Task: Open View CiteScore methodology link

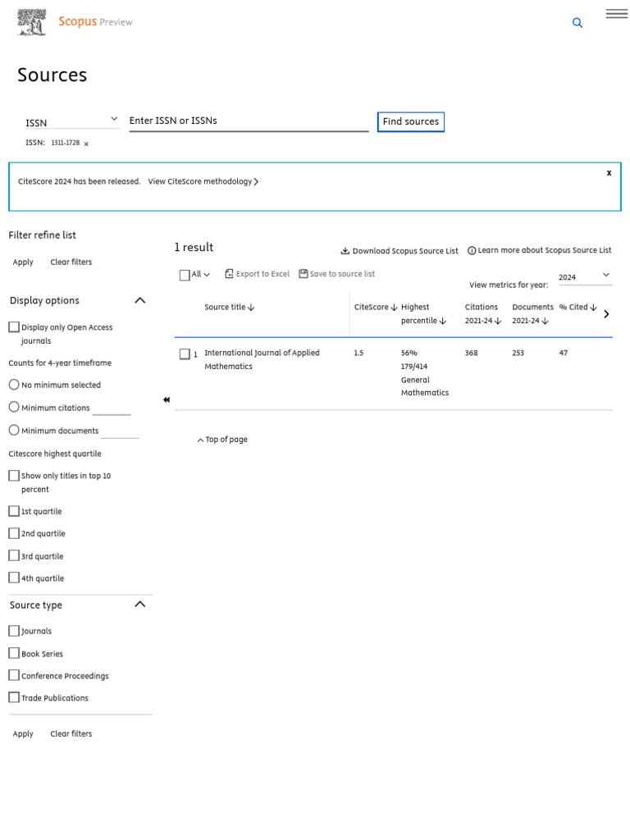Action: [203, 181]
